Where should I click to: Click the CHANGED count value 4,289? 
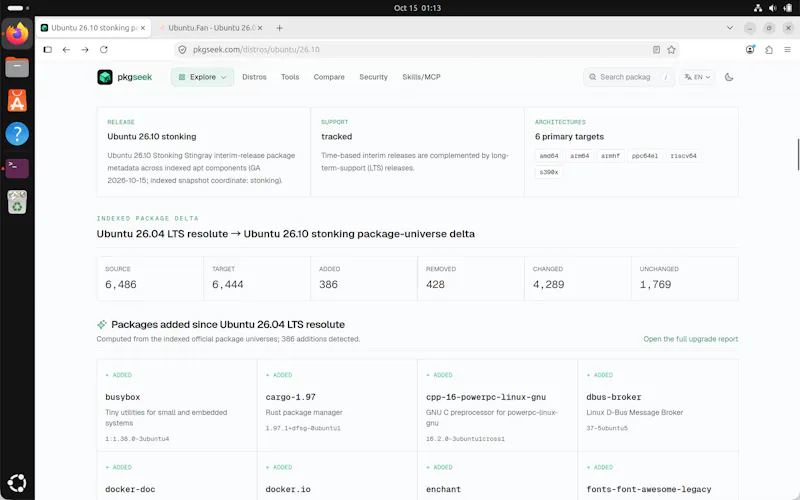[548, 284]
